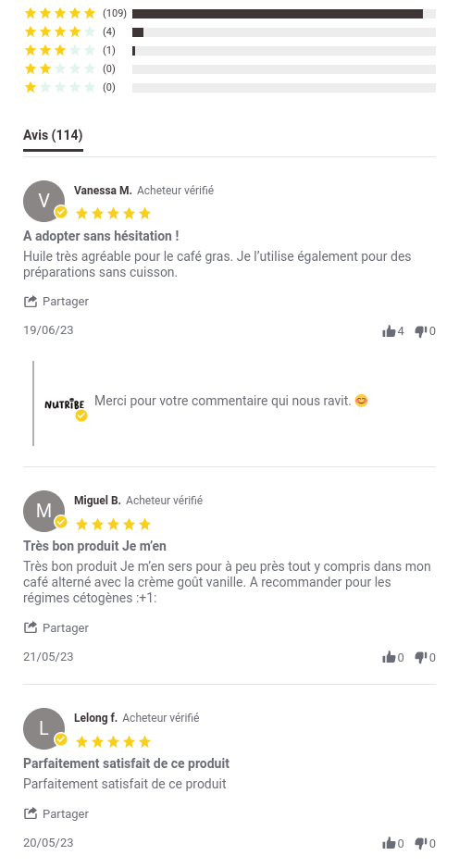Upvote Lelong f.'s review
Image resolution: width=459 pixels, height=868 pixels.
(x=389, y=843)
